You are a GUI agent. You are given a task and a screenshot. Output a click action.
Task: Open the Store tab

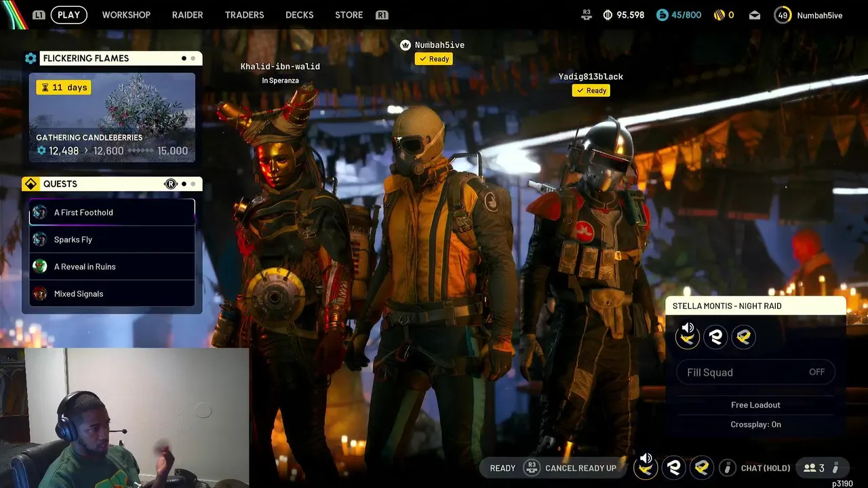tap(349, 14)
